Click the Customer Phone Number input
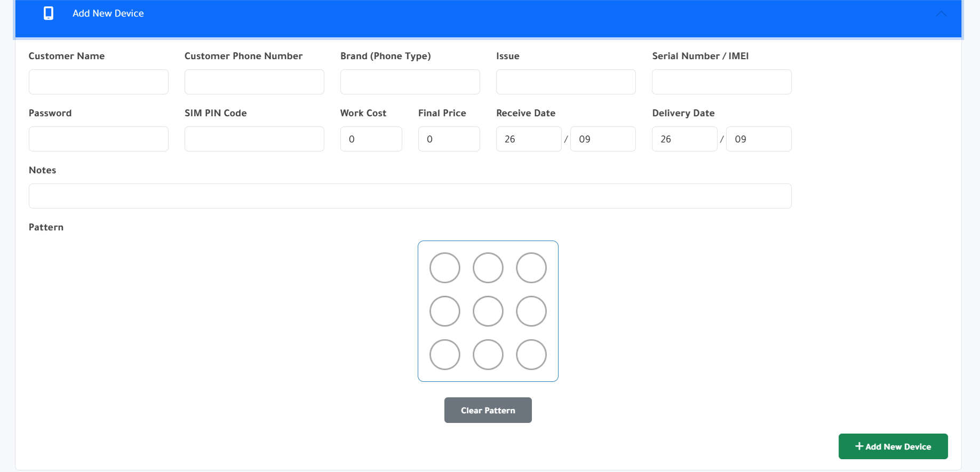 tap(254, 82)
